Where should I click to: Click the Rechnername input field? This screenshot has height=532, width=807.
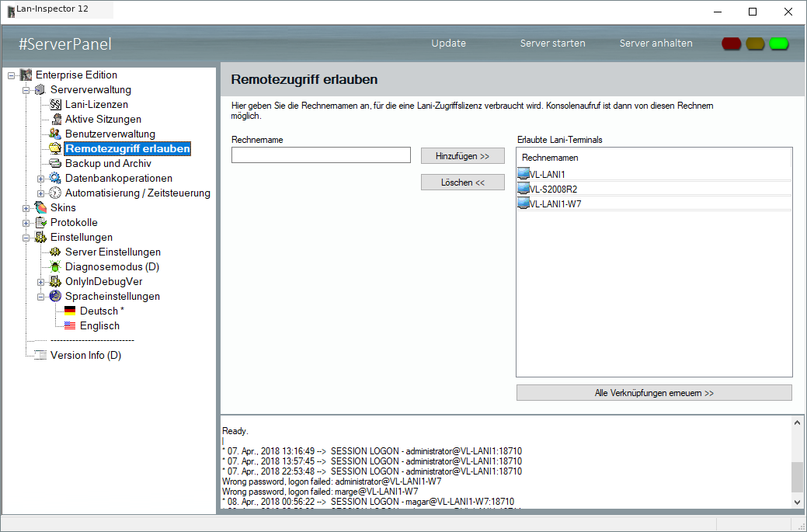click(x=321, y=155)
